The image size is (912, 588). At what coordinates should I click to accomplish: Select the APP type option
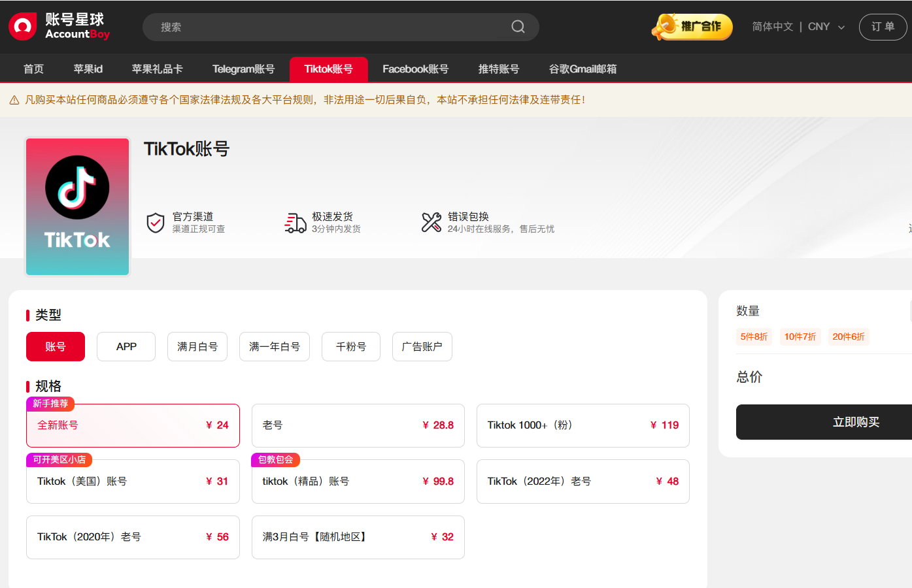[x=126, y=346]
